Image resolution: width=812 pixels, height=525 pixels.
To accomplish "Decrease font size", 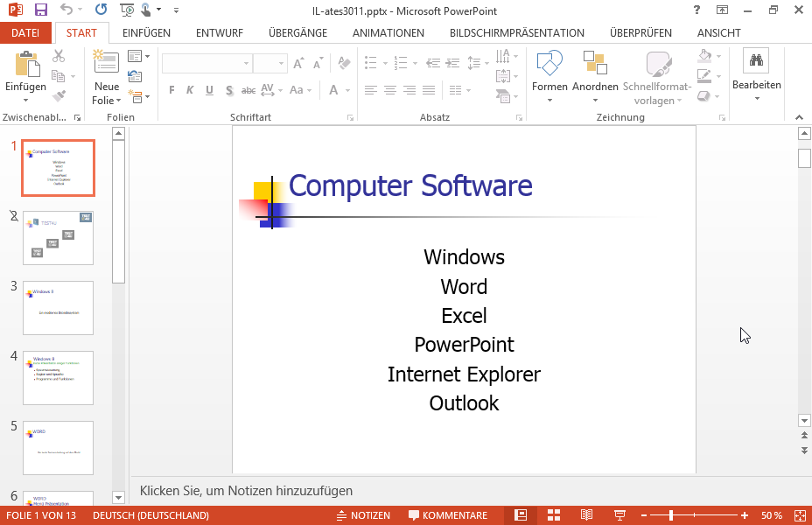I will pos(318,63).
